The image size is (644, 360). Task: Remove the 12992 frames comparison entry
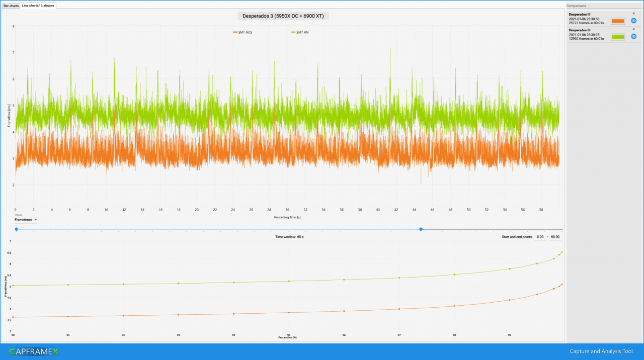pos(633,29)
